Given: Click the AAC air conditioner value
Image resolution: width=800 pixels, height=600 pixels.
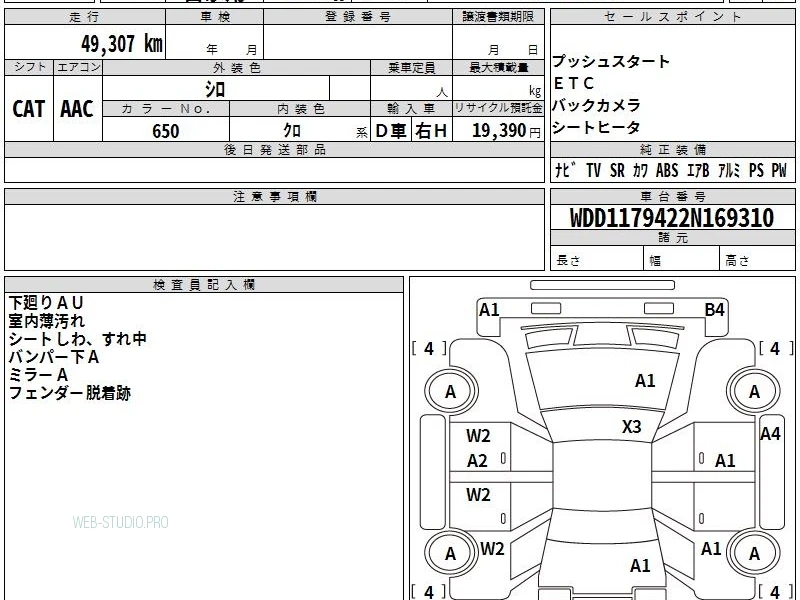Looking at the screenshot, I should (77, 109).
